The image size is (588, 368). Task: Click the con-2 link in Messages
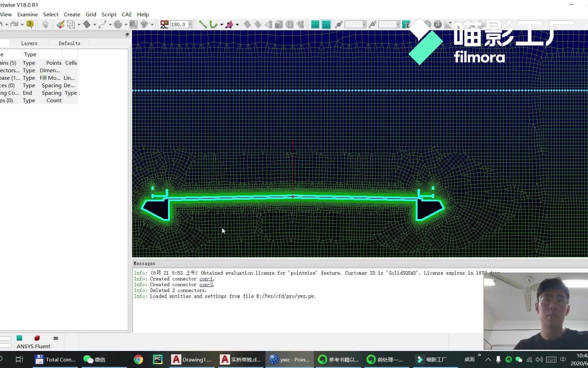[x=206, y=285]
